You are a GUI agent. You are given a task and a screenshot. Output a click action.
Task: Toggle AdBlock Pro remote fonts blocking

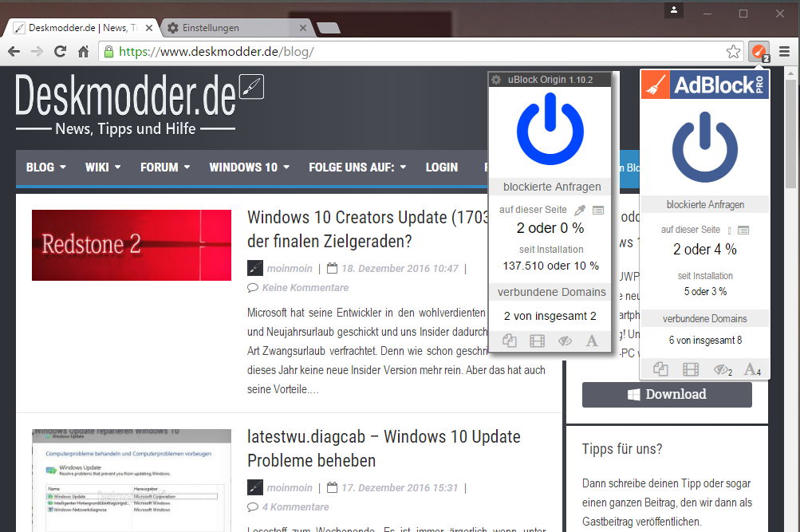point(752,368)
